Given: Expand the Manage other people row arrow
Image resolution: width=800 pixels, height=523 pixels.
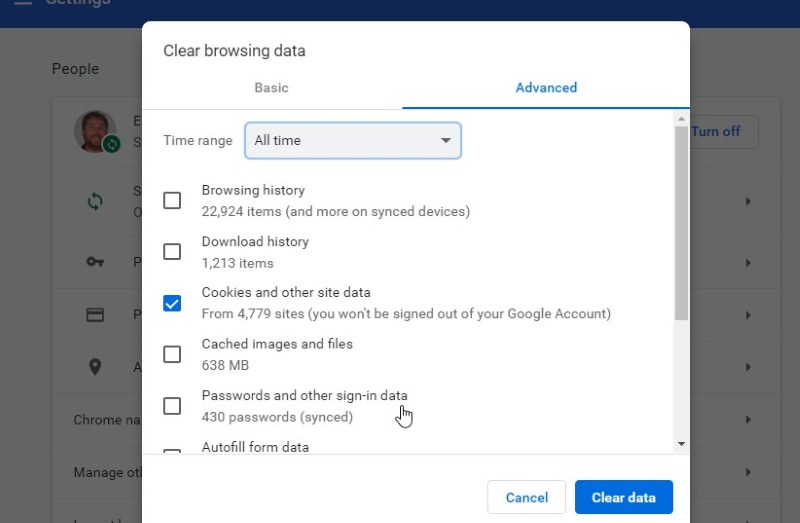Looking at the screenshot, I should click(x=748, y=472).
